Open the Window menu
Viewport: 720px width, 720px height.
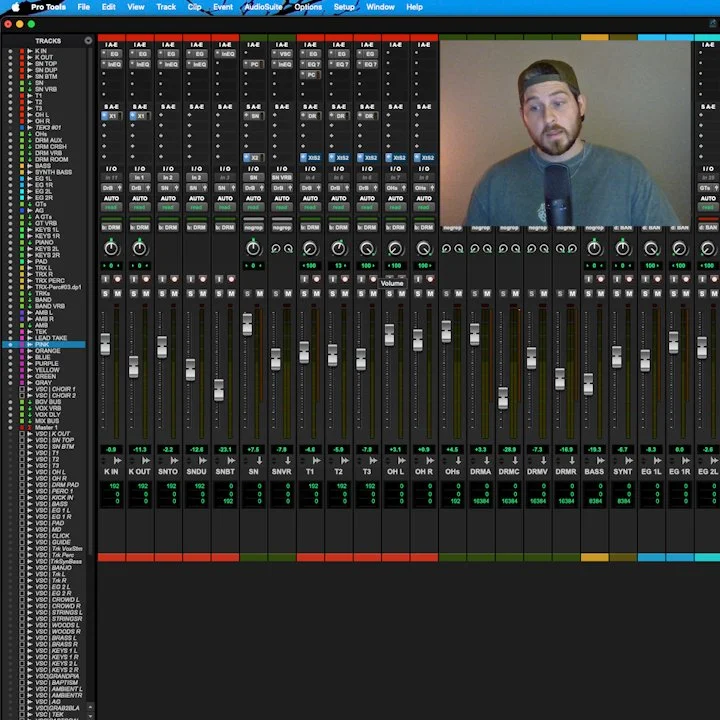[x=380, y=7]
